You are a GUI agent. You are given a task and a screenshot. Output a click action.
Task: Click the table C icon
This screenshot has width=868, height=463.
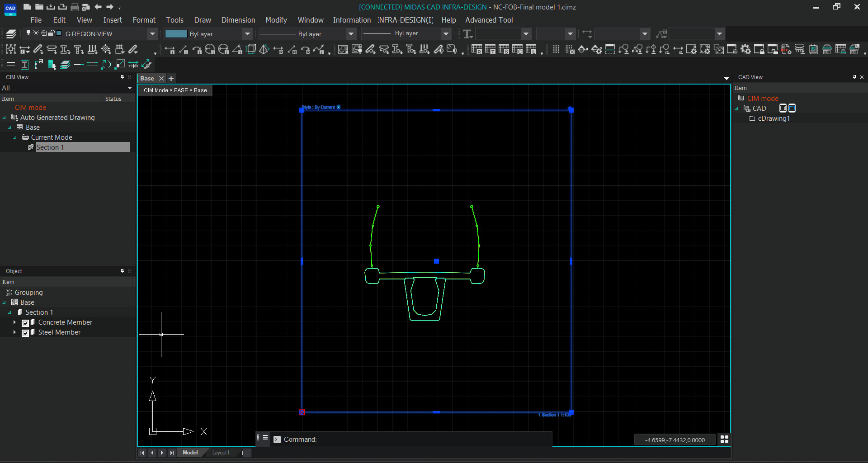click(517, 49)
